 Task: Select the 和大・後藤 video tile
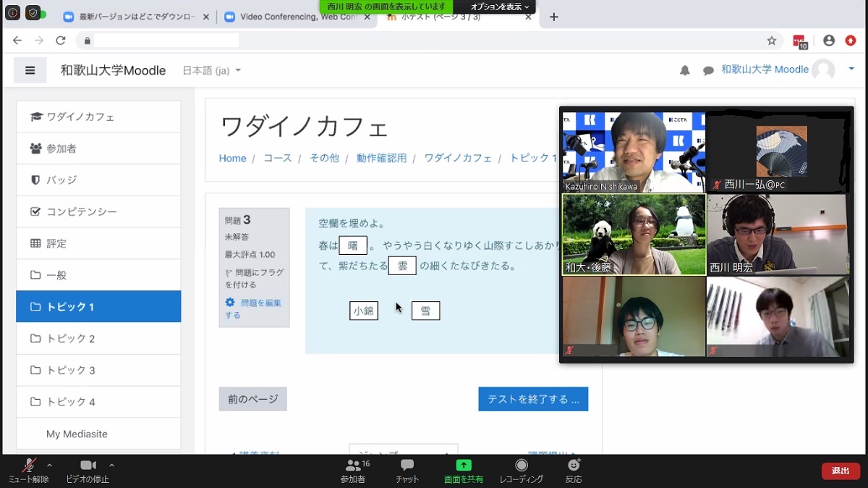tap(634, 235)
